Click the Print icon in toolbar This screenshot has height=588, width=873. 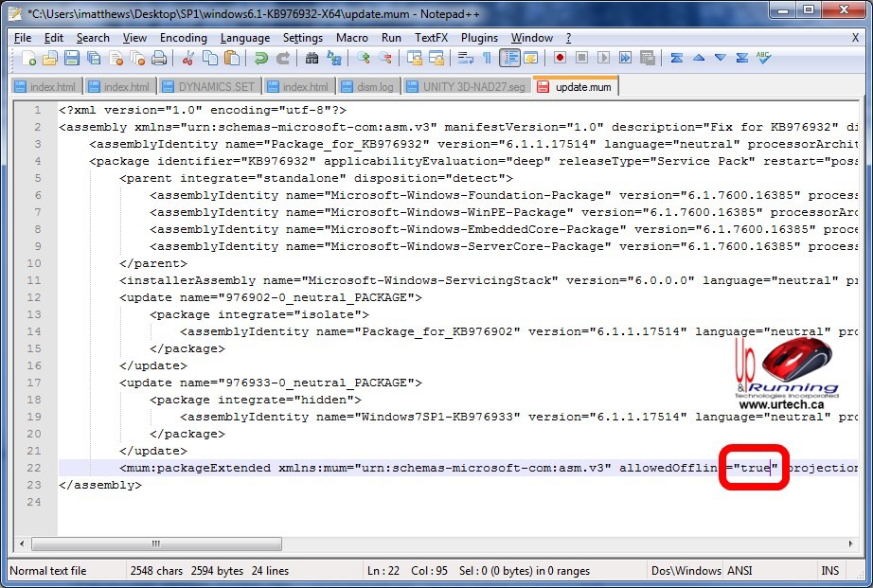point(159,59)
